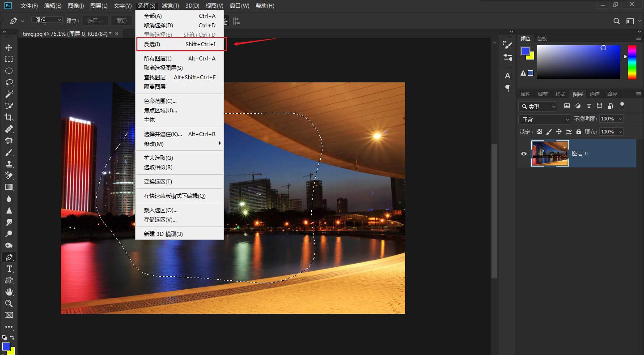Filter layers by pixel layer icon
Image resolution: width=644 pixels, height=355 pixels.
(567, 106)
